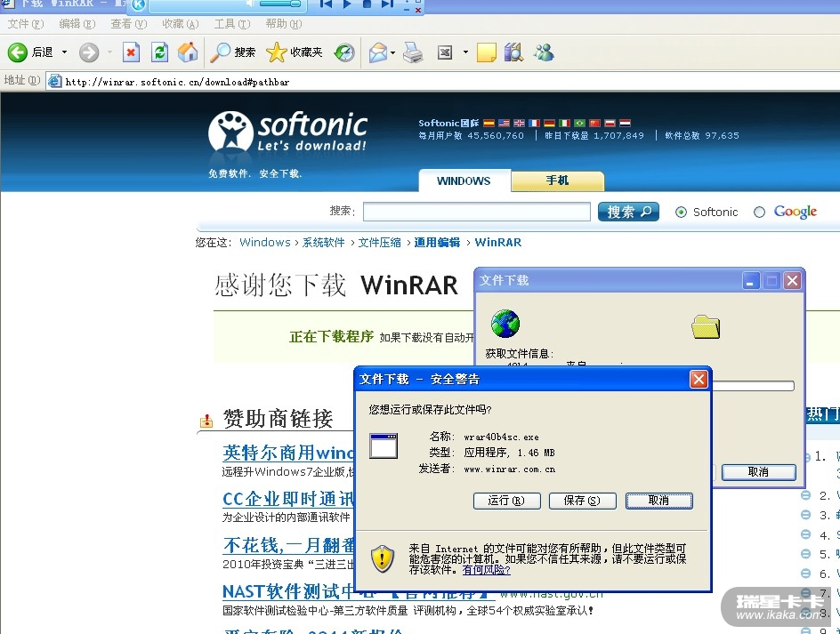Open the 英特尔商用 sponsor link
The image size is (840, 634).
pos(288,453)
